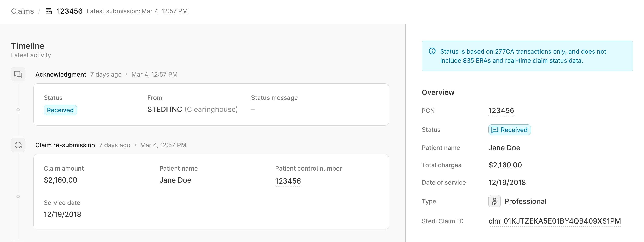
Task: Go back to Claims breadcrumb
Action: click(x=22, y=11)
